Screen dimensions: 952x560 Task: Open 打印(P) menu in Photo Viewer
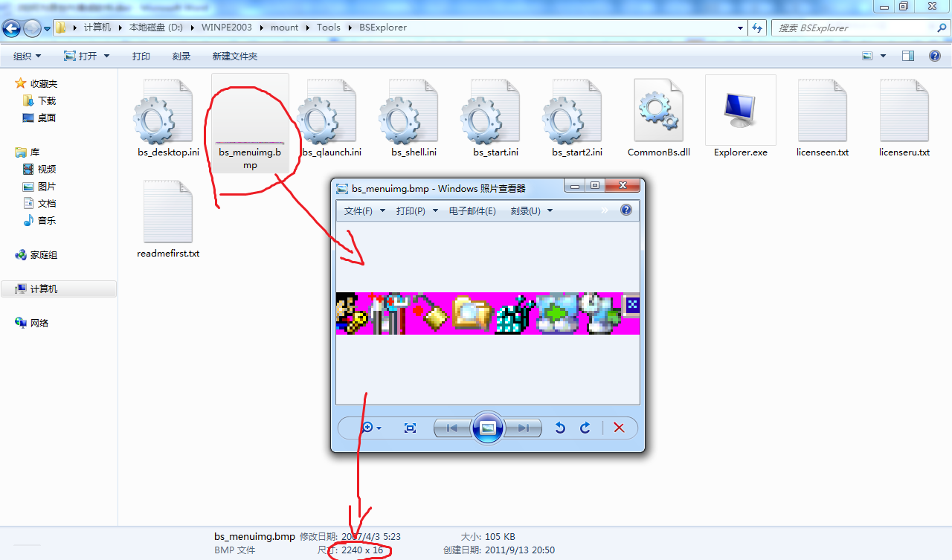coord(416,210)
